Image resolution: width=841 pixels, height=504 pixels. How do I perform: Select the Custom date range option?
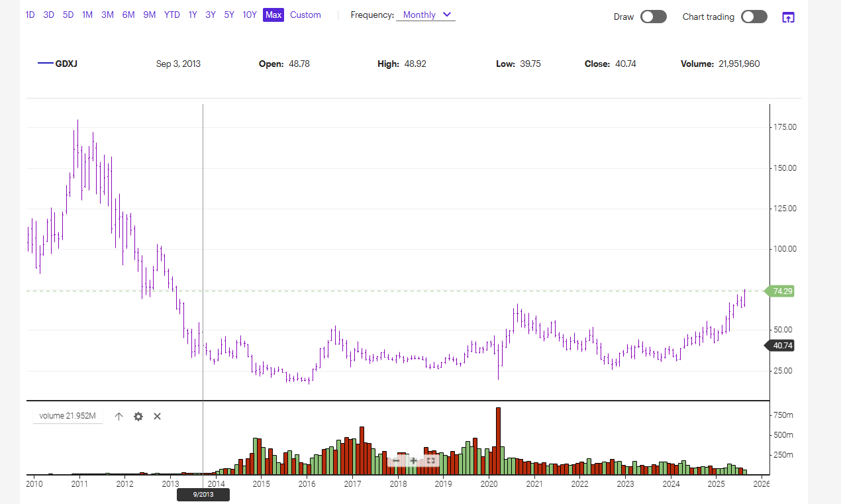305,15
